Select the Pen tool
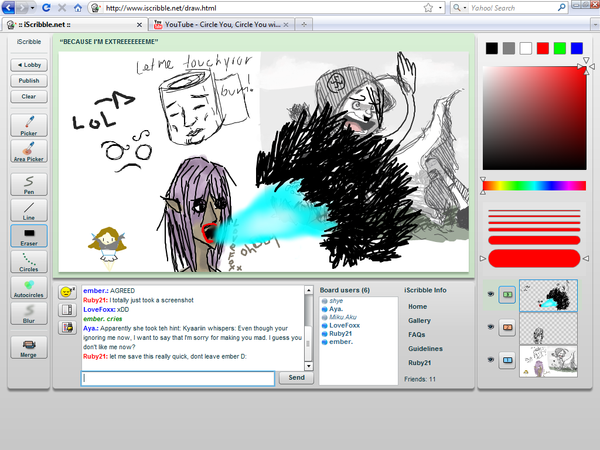This screenshot has width=600, height=450. pos(29,184)
